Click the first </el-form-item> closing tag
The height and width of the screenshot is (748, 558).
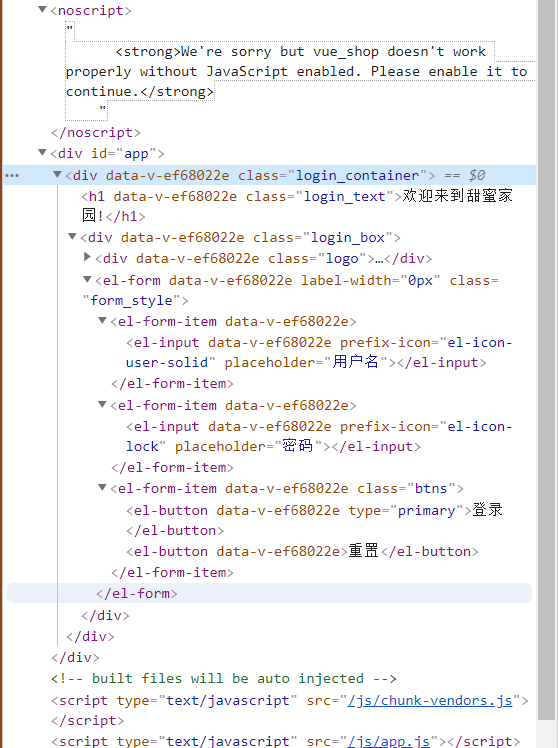coord(173,384)
